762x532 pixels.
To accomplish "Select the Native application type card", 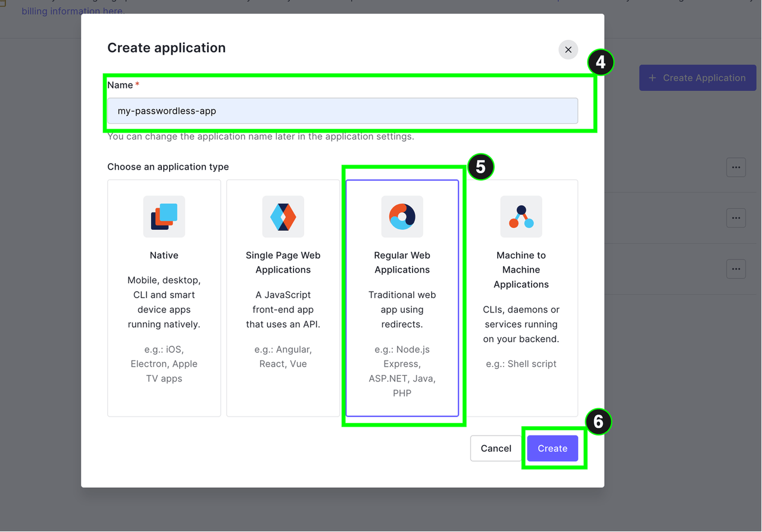I will click(x=164, y=298).
